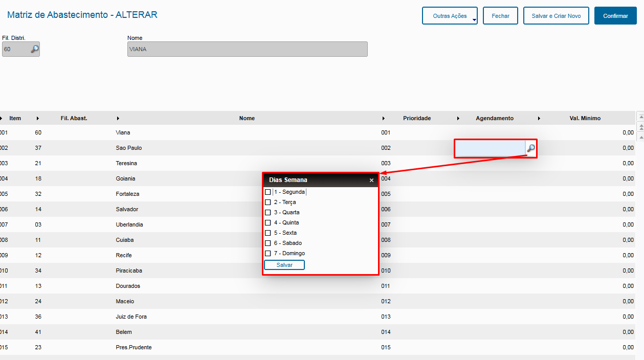Close the Dias Semana popup
Image resolution: width=644 pixels, height=360 pixels.
(x=371, y=180)
